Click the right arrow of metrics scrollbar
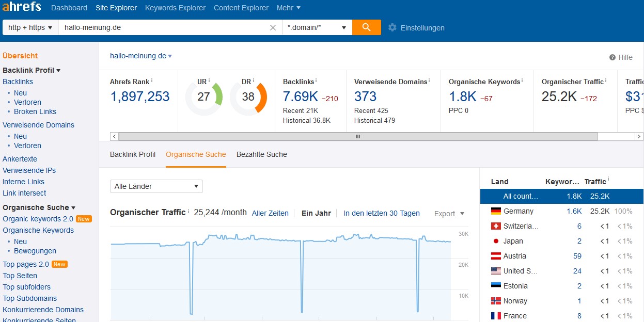This screenshot has width=644, height=322. (x=639, y=136)
